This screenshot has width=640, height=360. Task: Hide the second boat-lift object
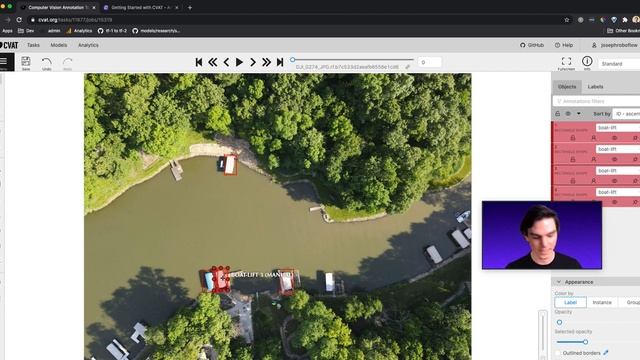[614, 160]
